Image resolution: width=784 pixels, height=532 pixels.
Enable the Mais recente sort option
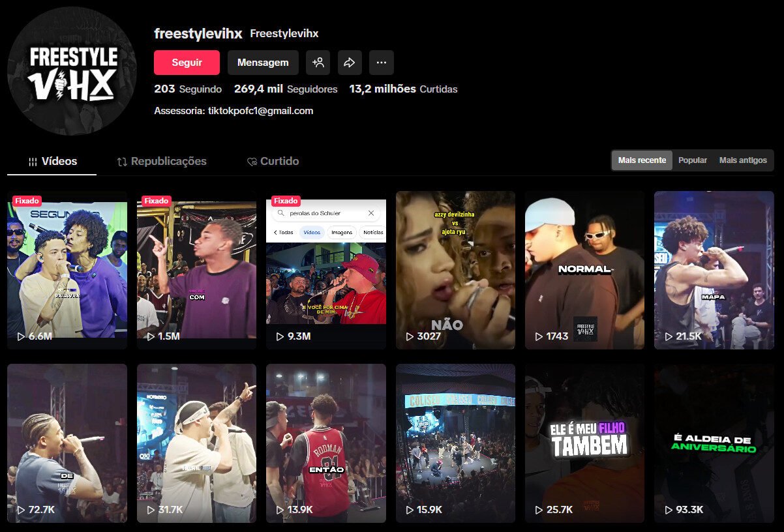pyautogui.click(x=641, y=160)
